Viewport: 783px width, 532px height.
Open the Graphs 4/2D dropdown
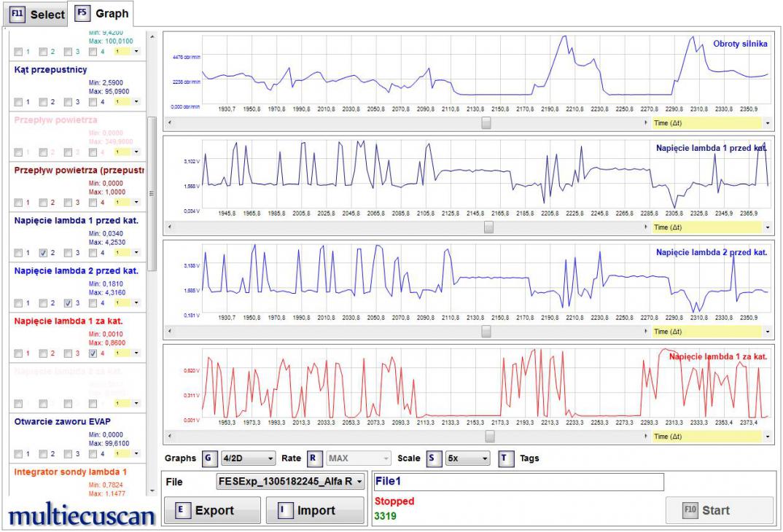[x=248, y=458]
